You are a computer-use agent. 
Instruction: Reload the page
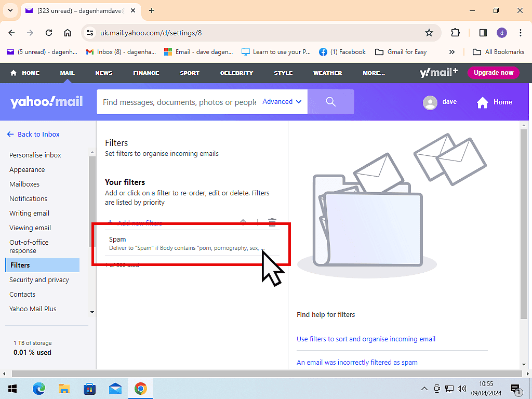pyautogui.click(x=49, y=33)
